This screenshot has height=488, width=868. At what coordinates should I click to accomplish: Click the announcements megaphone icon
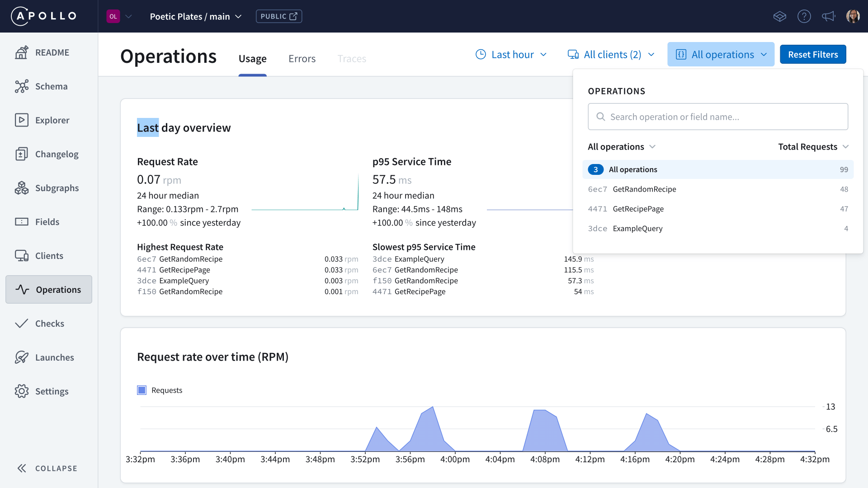pyautogui.click(x=828, y=16)
